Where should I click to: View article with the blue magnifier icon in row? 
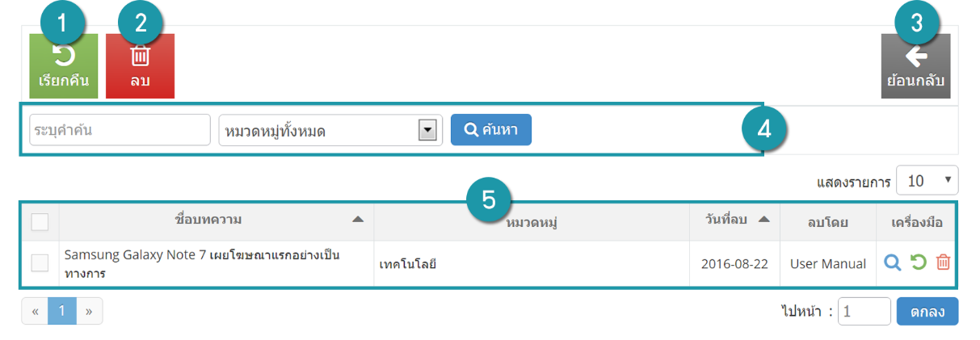(x=892, y=263)
